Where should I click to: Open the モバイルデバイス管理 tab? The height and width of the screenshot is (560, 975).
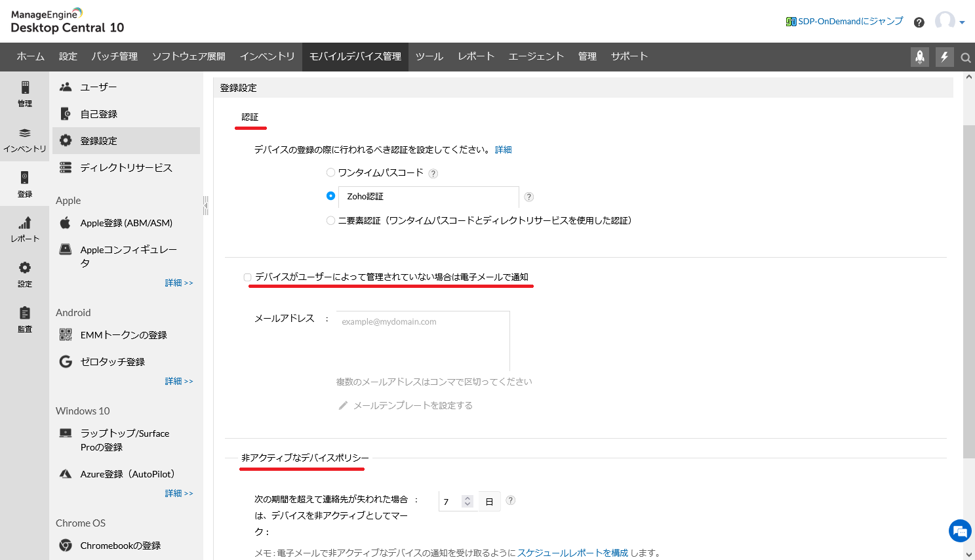coord(355,56)
